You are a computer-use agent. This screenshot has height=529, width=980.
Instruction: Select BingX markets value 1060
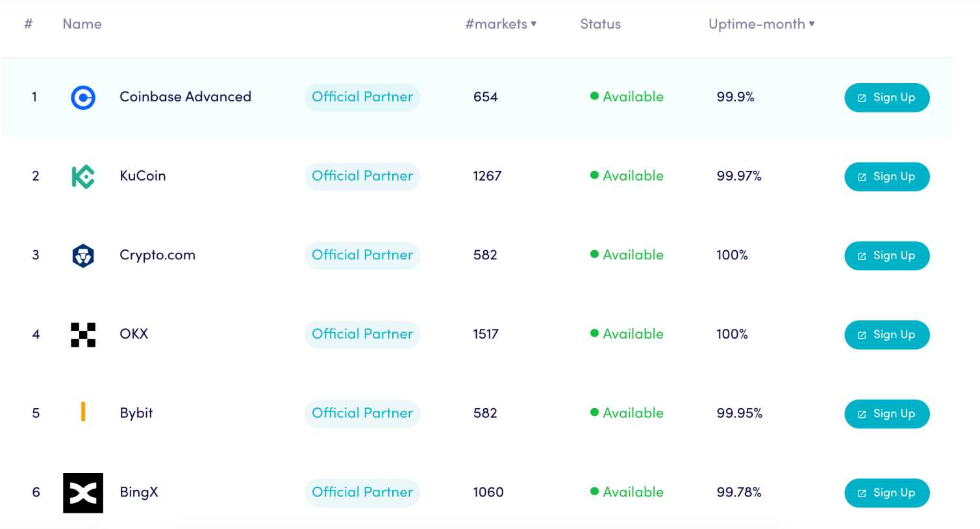tap(488, 493)
